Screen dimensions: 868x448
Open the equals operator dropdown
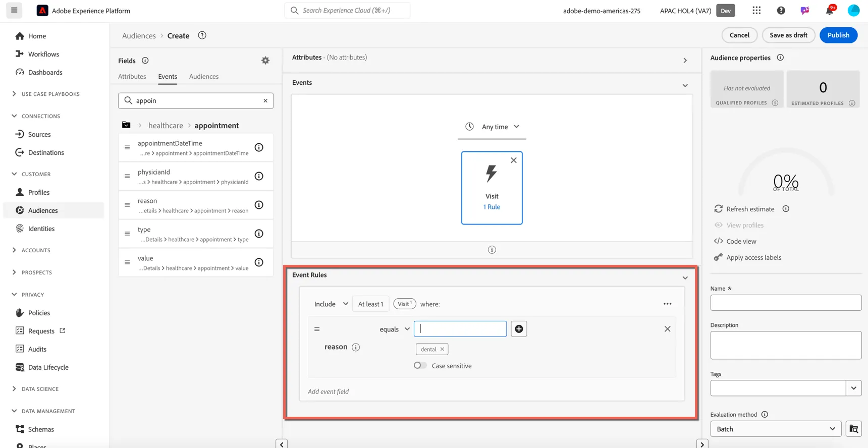click(395, 329)
